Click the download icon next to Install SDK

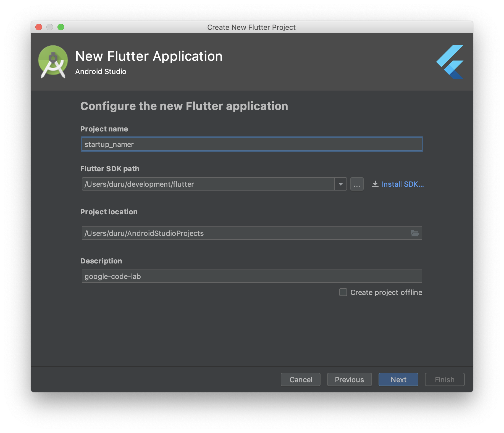click(375, 184)
